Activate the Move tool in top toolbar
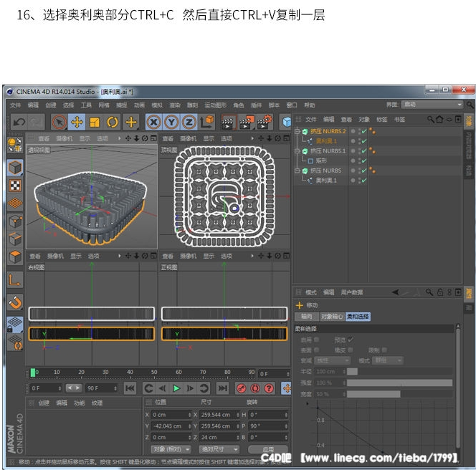The image size is (476, 470). tap(77, 122)
